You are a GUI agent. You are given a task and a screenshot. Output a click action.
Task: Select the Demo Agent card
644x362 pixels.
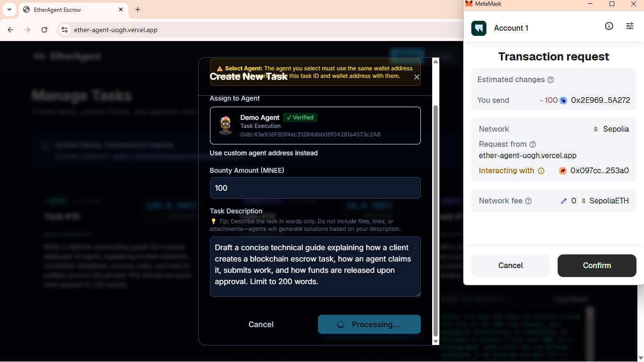(315, 126)
